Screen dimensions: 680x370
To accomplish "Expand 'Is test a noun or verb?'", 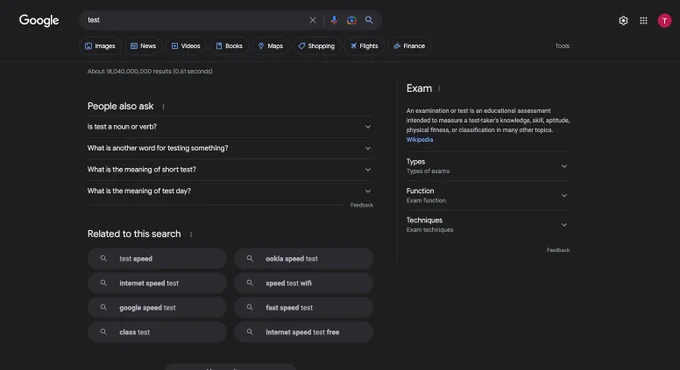I will [230, 127].
